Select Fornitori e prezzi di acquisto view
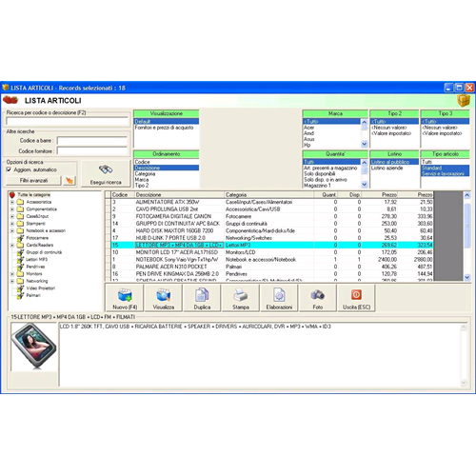 [167, 128]
